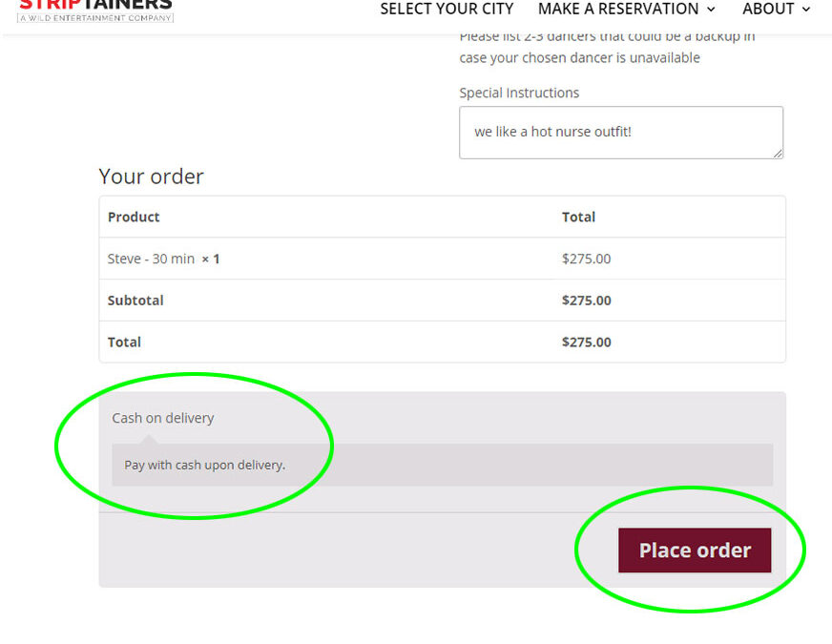Click the $275.00 product line price
The image size is (832, 644).
pyautogui.click(x=587, y=259)
